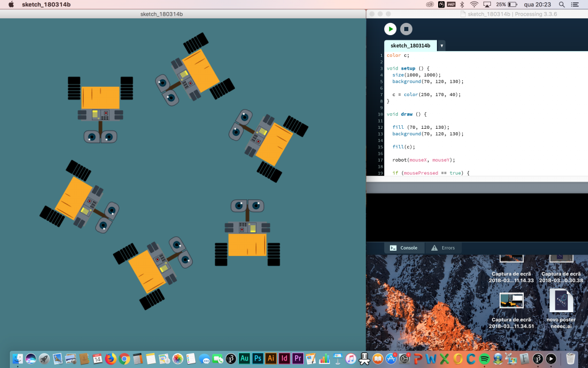Open Launchpad from the Dock
The image size is (588, 368).
pos(44,359)
